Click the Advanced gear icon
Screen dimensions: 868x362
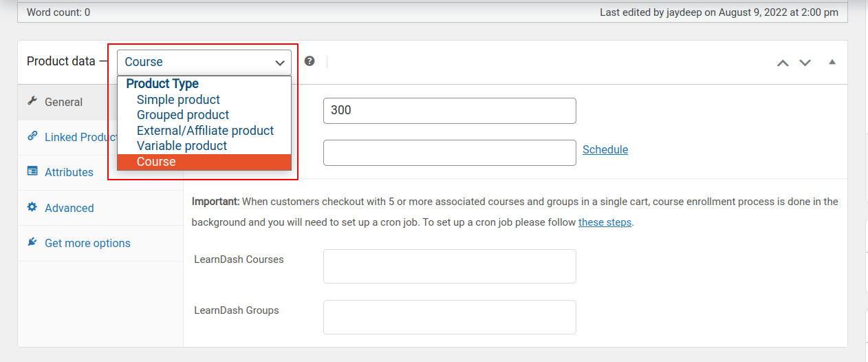click(x=32, y=207)
